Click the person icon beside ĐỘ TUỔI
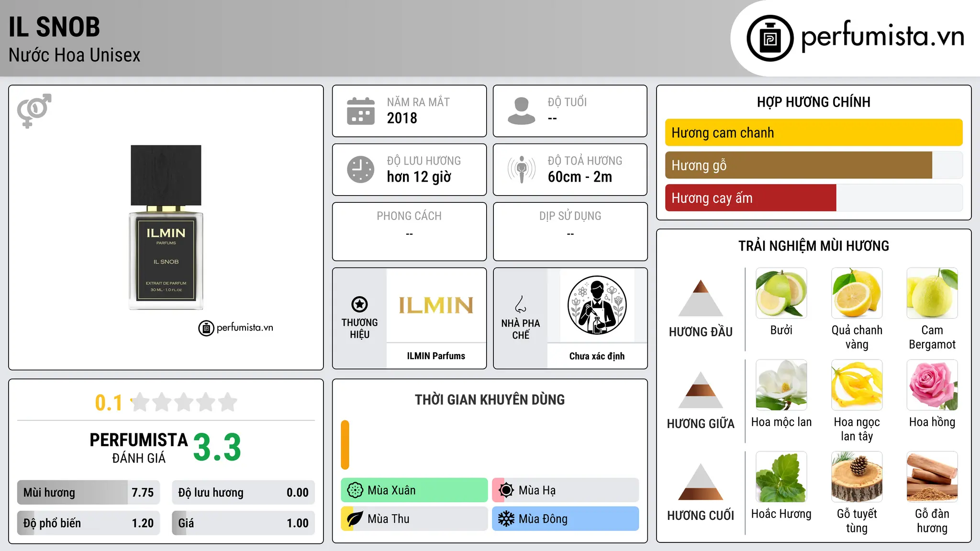This screenshot has width=980, height=551. (522, 111)
